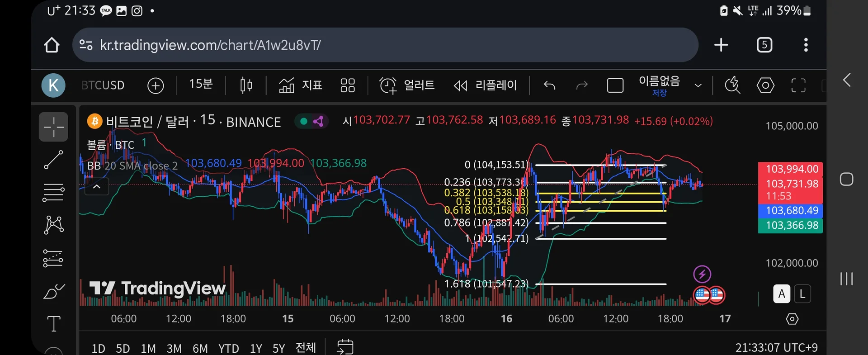The width and height of the screenshot is (868, 355).
Task: Select the text annotation tool
Action: point(53,324)
